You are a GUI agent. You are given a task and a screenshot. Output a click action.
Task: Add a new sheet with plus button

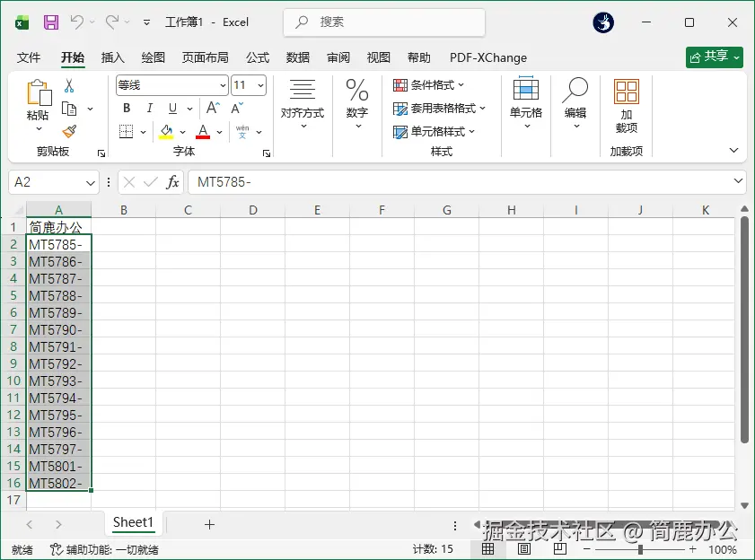(x=209, y=524)
